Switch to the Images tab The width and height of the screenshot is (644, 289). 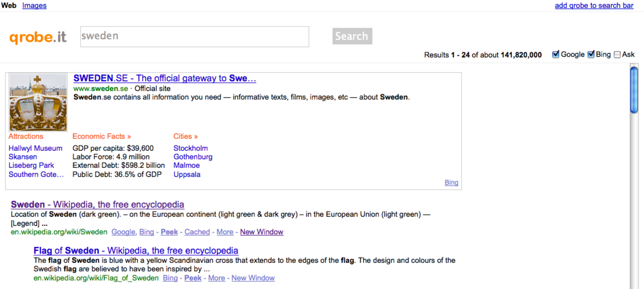(x=34, y=6)
